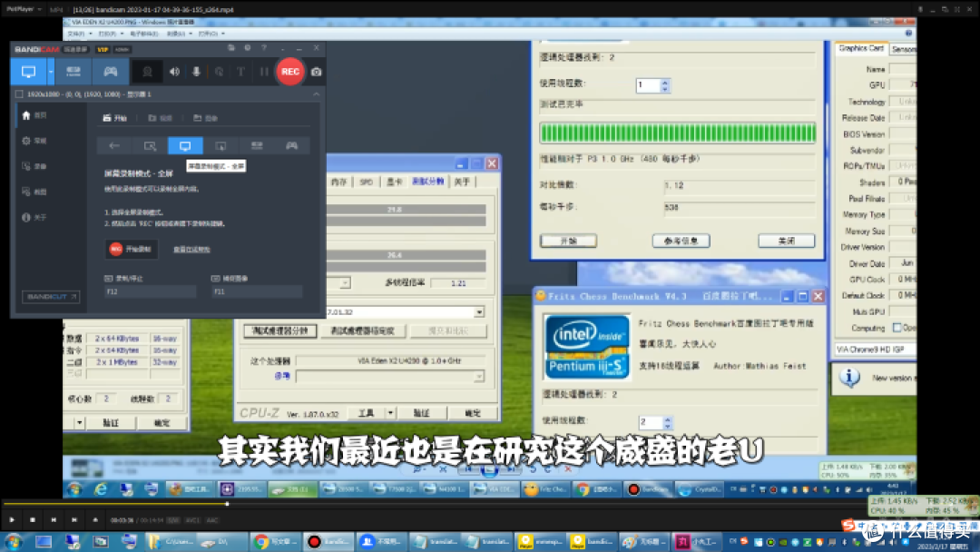This screenshot has height=552, width=980.
Task: Open Bandicam General settings sidebar item
Action: click(x=35, y=142)
